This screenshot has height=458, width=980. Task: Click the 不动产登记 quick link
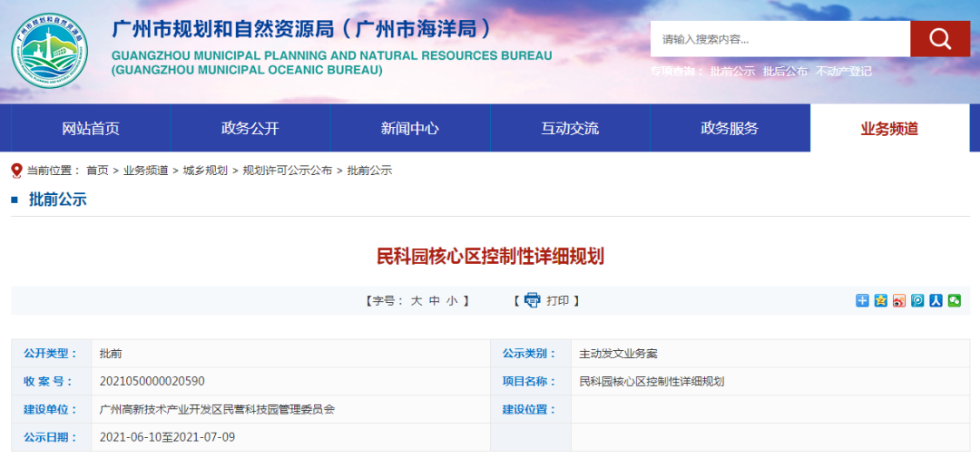843,72
